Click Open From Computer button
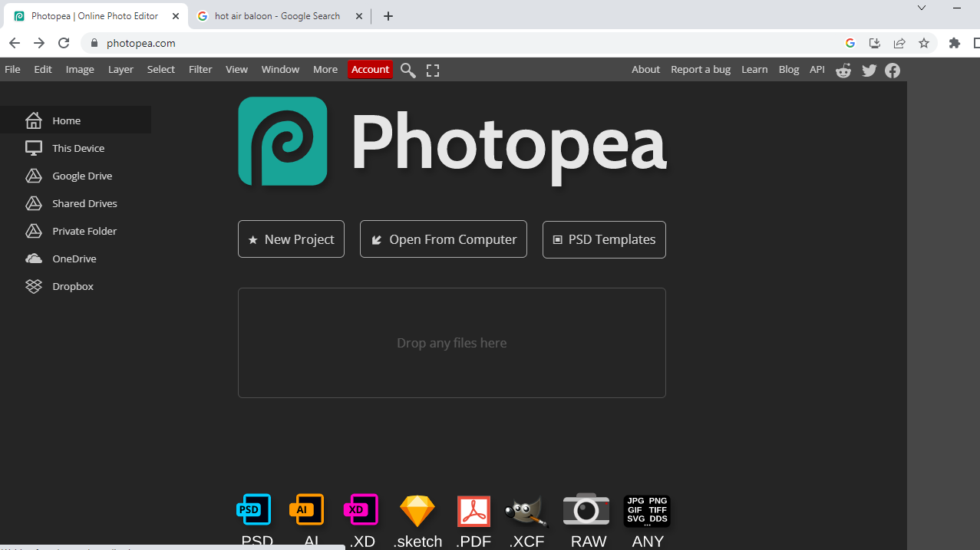Image resolution: width=980 pixels, height=550 pixels. [444, 239]
